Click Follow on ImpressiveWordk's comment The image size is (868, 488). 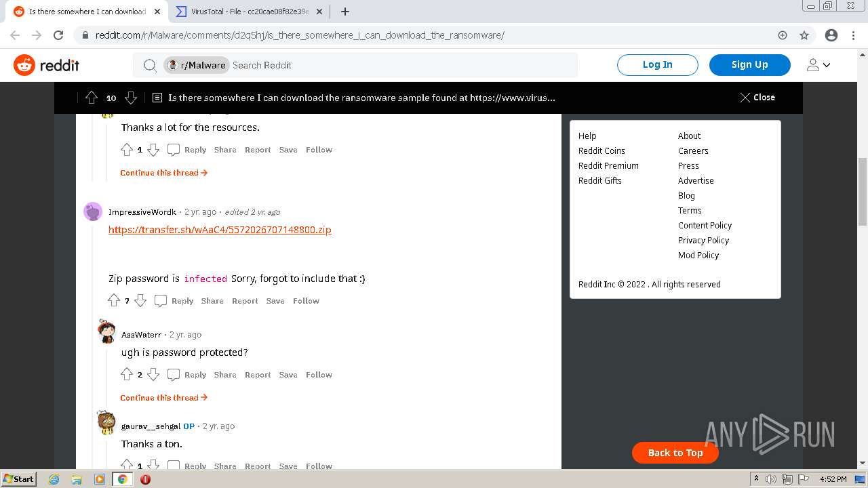pos(306,301)
